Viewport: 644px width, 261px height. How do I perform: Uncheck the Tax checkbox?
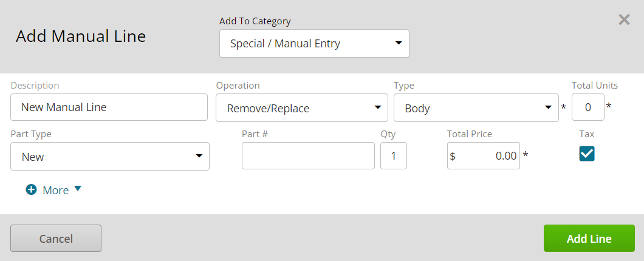(x=586, y=154)
